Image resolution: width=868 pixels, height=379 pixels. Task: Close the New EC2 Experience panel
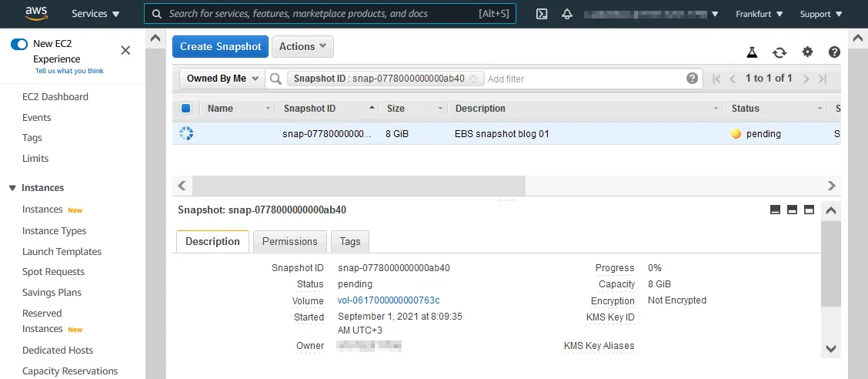[125, 50]
